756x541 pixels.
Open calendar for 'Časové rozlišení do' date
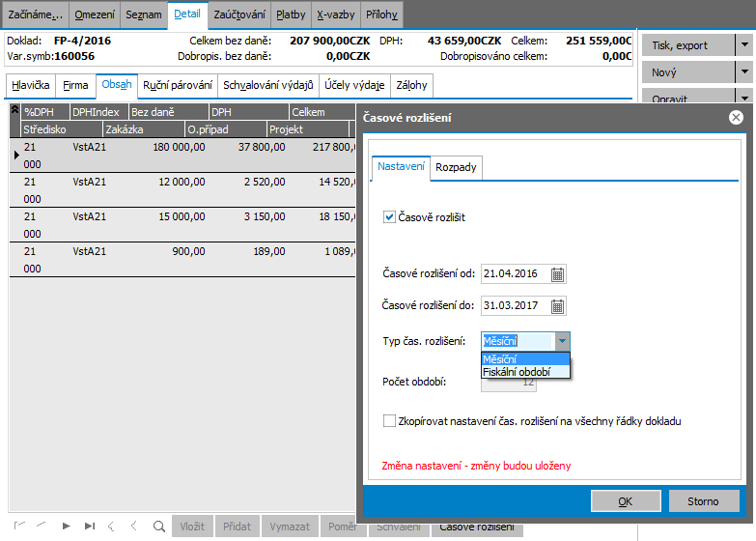click(557, 307)
